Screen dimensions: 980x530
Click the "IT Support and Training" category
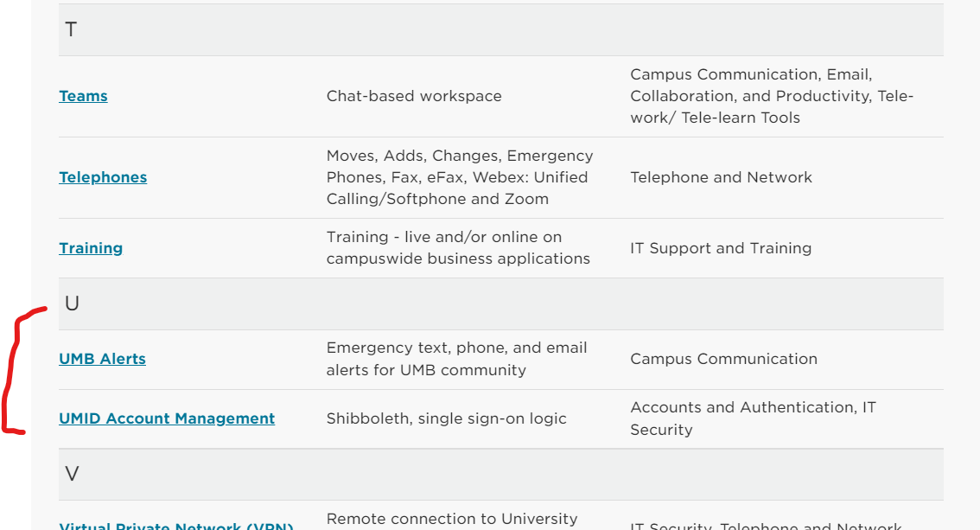click(721, 248)
